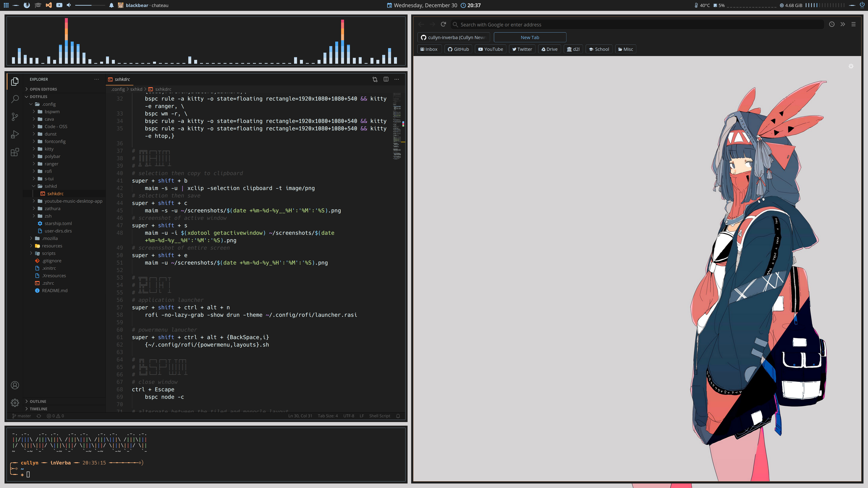Click the notifications bell in status bar
The image size is (868, 488).
398,416
